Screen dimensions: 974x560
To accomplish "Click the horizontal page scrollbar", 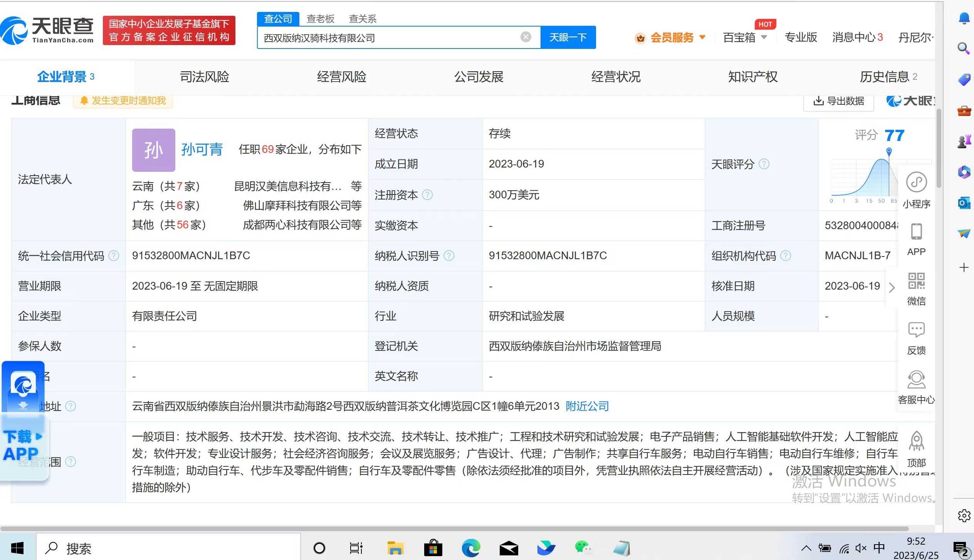I will 455,529.
